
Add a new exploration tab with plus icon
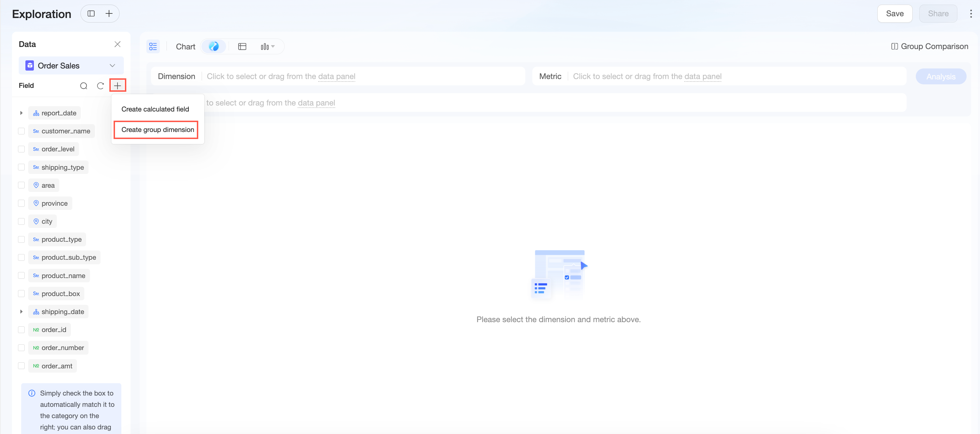[x=109, y=14]
